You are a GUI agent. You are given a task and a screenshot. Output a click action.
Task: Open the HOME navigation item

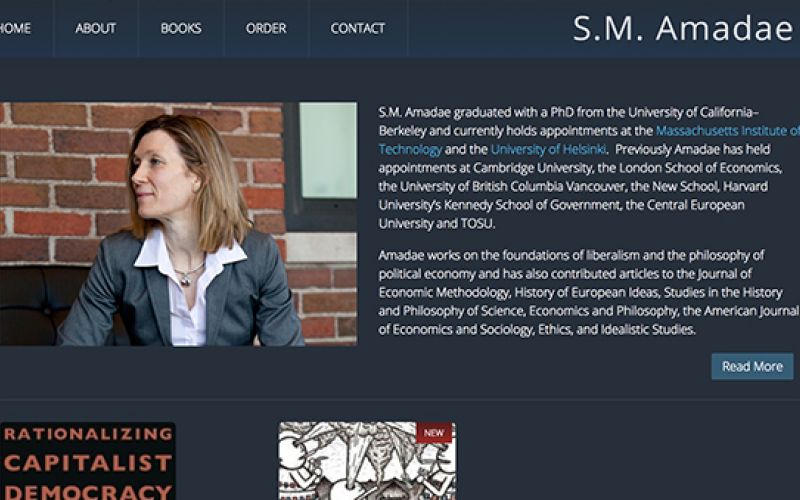tap(15, 28)
